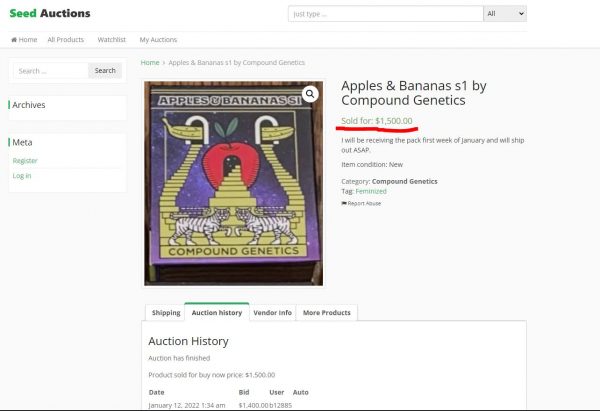Viewport: 600px width, 411px height.
Task: Click the Home icon in navigation bar
Action: click(14, 39)
